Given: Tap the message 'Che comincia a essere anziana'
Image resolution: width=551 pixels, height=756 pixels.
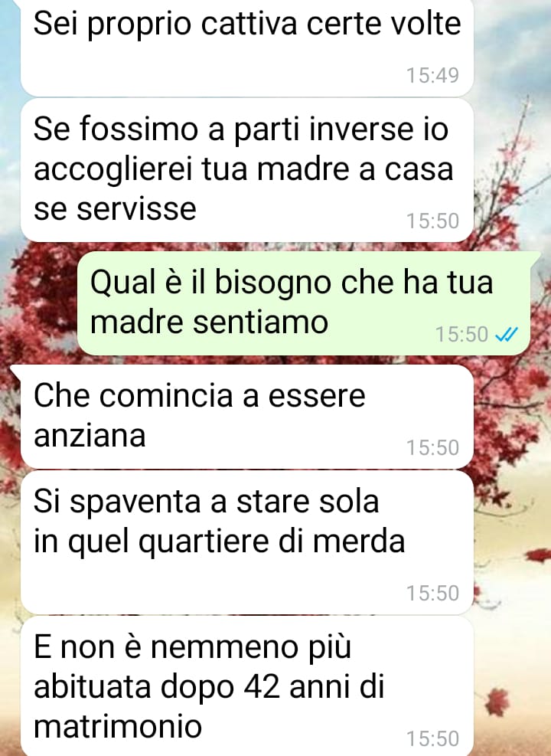Looking at the screenshot, I should [x=247, y=417].
